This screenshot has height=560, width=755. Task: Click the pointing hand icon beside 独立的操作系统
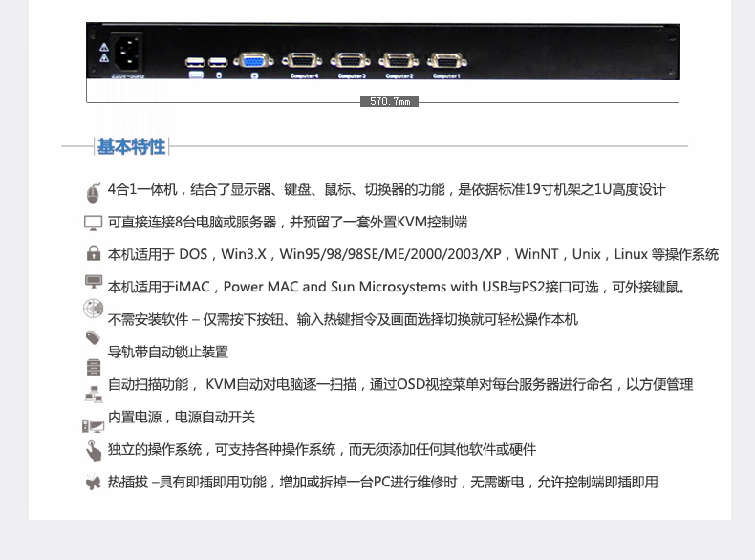point(94,451)
